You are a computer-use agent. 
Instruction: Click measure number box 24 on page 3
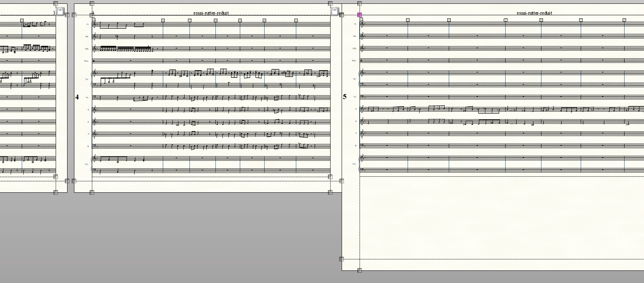[x=22, y=20]
